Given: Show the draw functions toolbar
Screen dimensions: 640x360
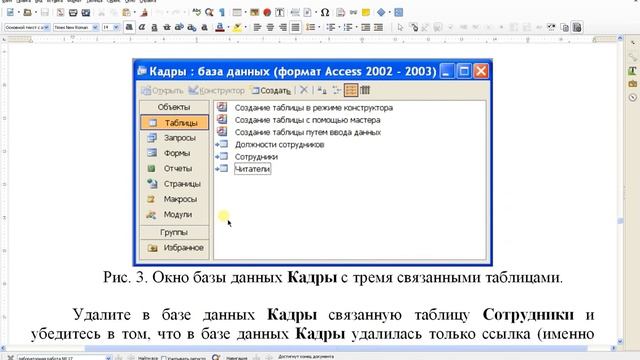Looking at the screenshot, I should (x=399, y=13).
